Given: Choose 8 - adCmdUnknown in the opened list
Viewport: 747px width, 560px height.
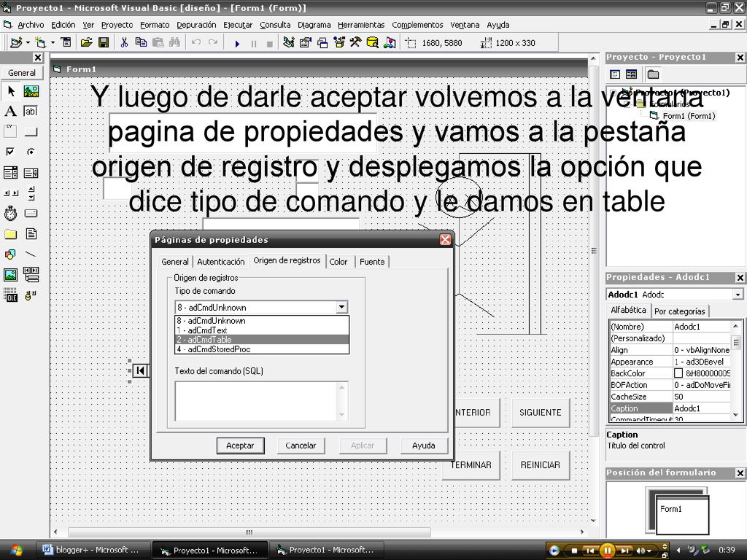Looking at the screenshot, I should click(x=262, y=321).
